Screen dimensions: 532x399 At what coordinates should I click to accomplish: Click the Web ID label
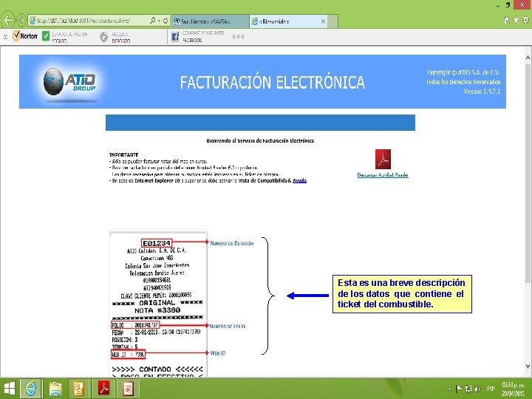point(217,353)
